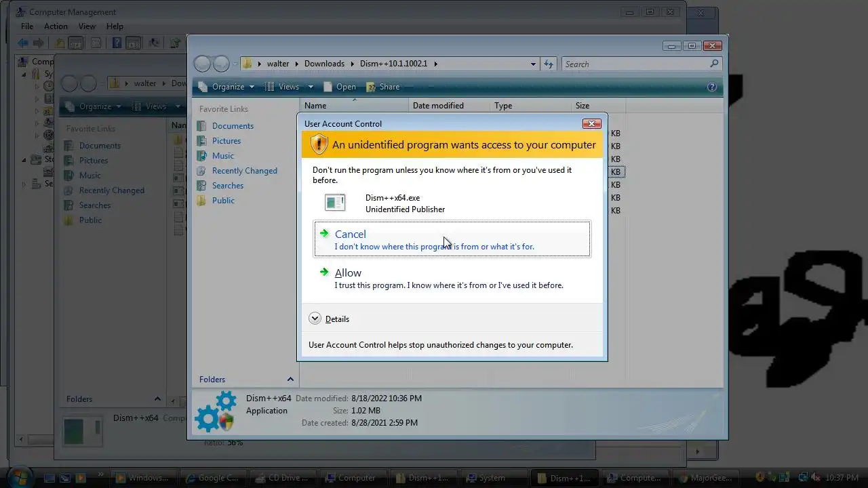Click Open in the front Explorer toolbar
Viewport: 868px width, 488px height.
pyautogui.click(x=340, y=87)
